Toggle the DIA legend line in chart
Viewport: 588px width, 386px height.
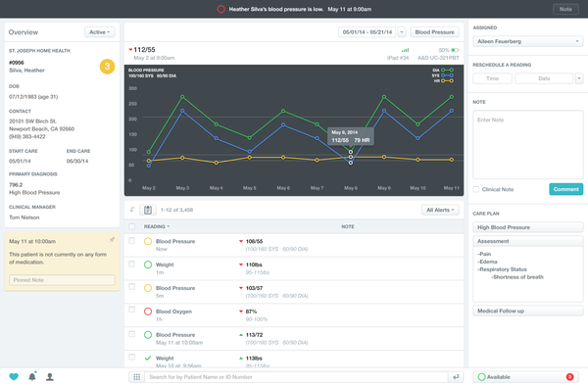pos(447,71)
